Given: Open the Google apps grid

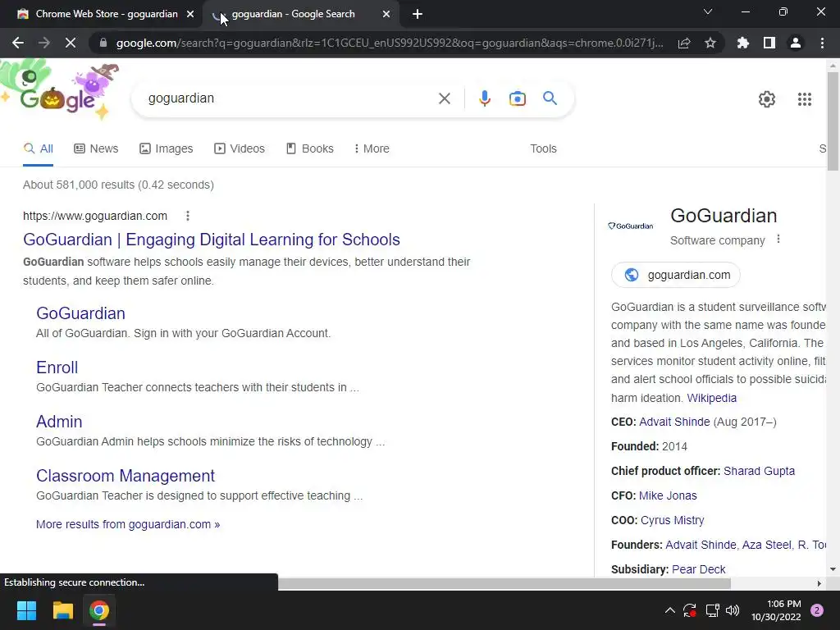Looking at the screenshot, I should (x=805, y=99).
